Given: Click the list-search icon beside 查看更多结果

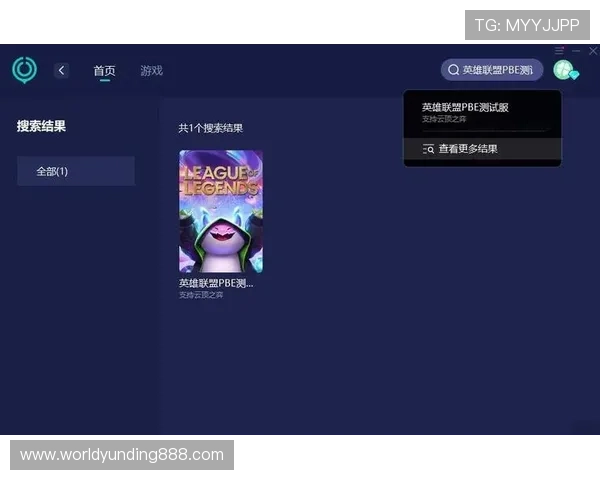Looking at the screenshot, I should (x=428, y=149).
